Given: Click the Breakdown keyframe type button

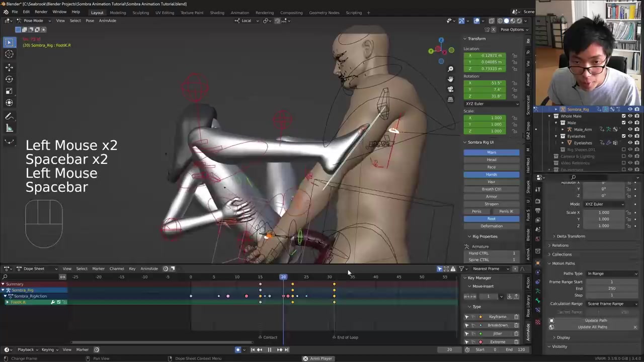Looking at the screenshot, I should tap(497, 325).
